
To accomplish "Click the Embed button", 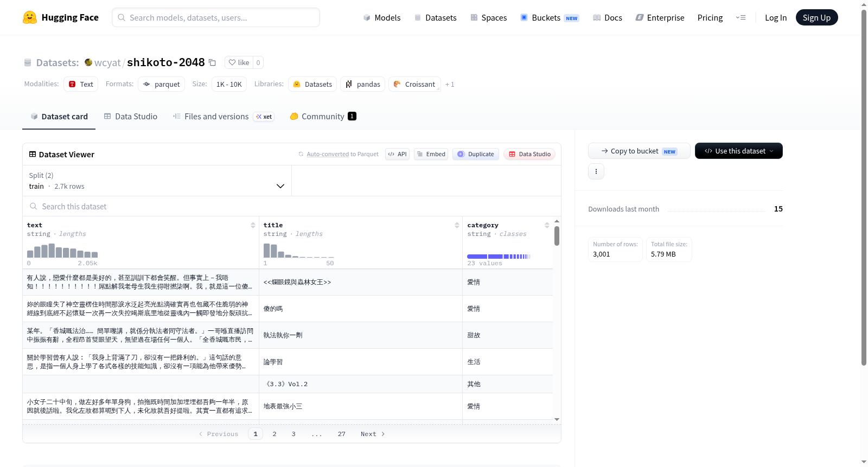I will coord(431,154).
